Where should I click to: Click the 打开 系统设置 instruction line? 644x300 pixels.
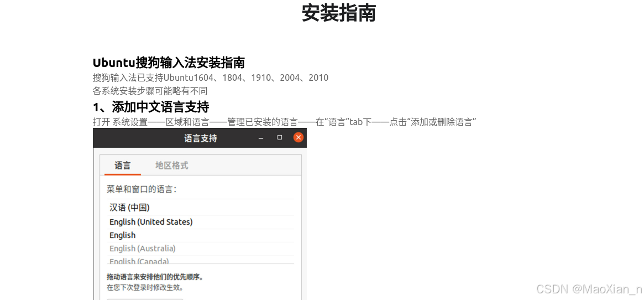pos(284,122)
